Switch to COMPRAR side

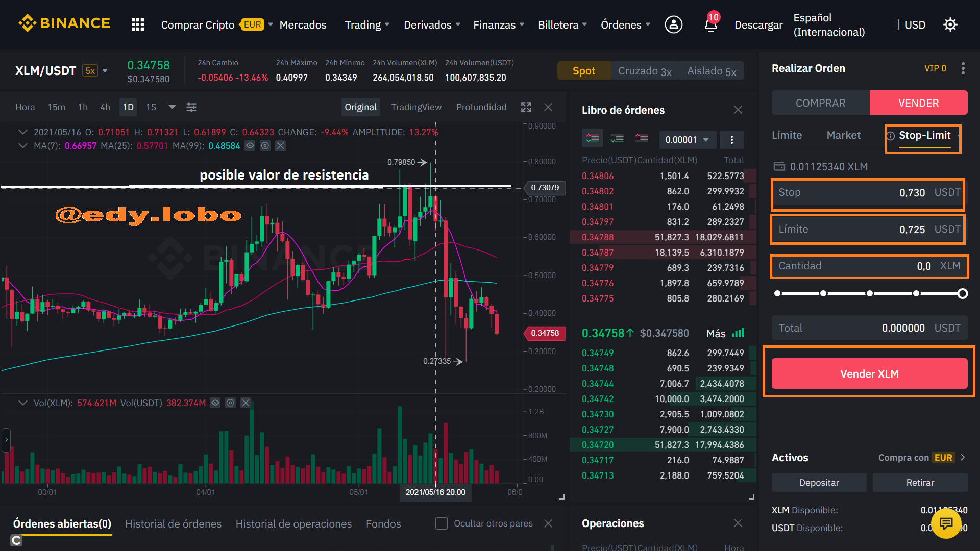click(x=821, y=103)
